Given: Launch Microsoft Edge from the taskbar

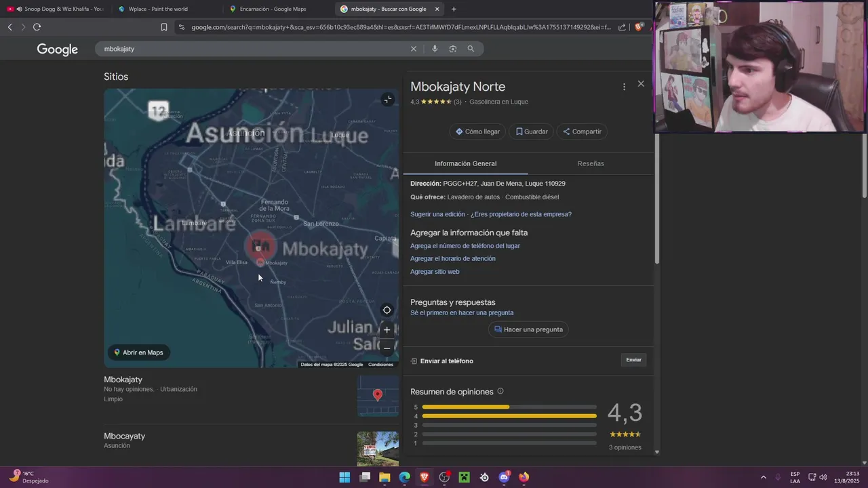Looking at the screenshot, I should [x=404, y=477].
